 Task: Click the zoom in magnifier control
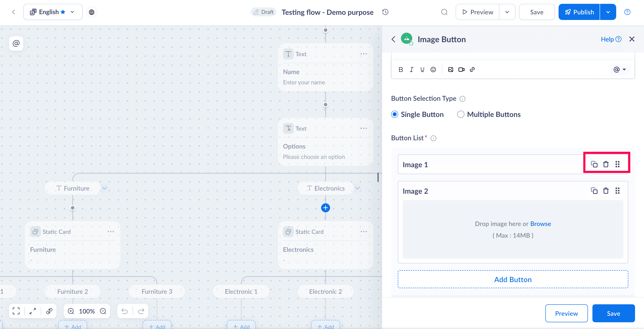(x=71, y=311)
